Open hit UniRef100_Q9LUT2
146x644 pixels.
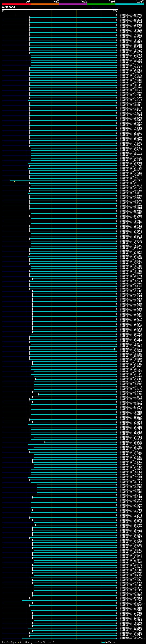[131, 183]
